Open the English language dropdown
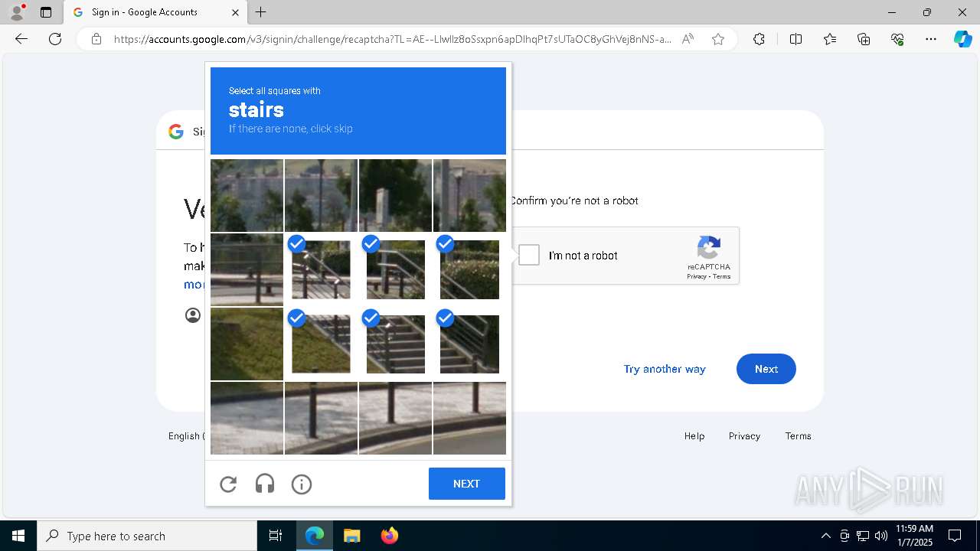This screenshot has height=551, width=980. pyautogui.click(x=186, y=435)
